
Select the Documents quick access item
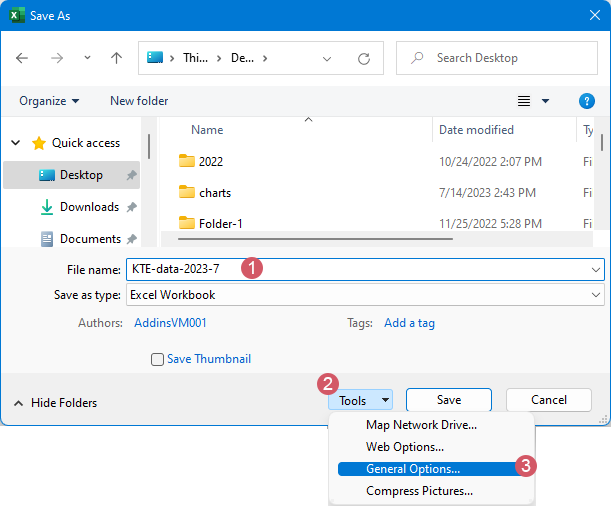click(90, 239)
